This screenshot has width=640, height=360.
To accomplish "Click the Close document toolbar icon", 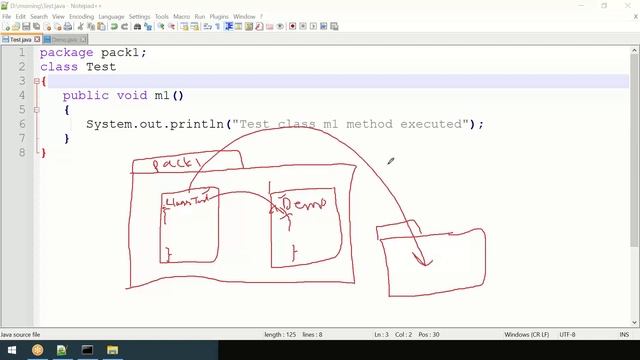I will point(47,27).
